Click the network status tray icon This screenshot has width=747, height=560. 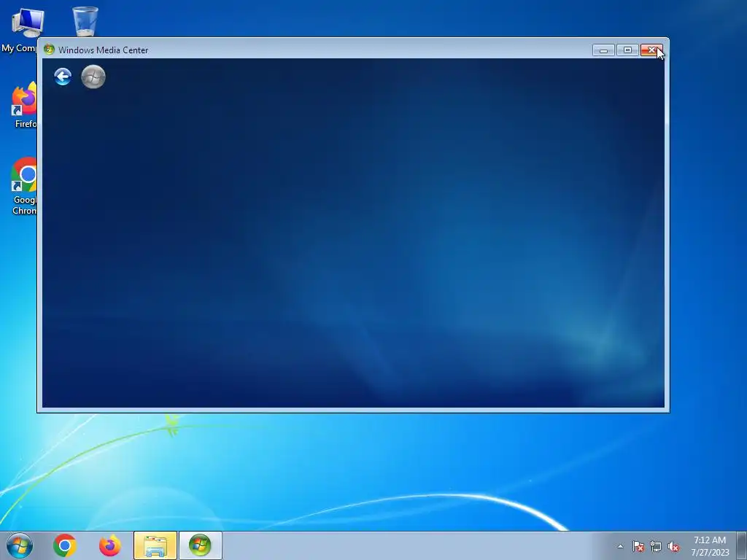click(x=656, y=547)
